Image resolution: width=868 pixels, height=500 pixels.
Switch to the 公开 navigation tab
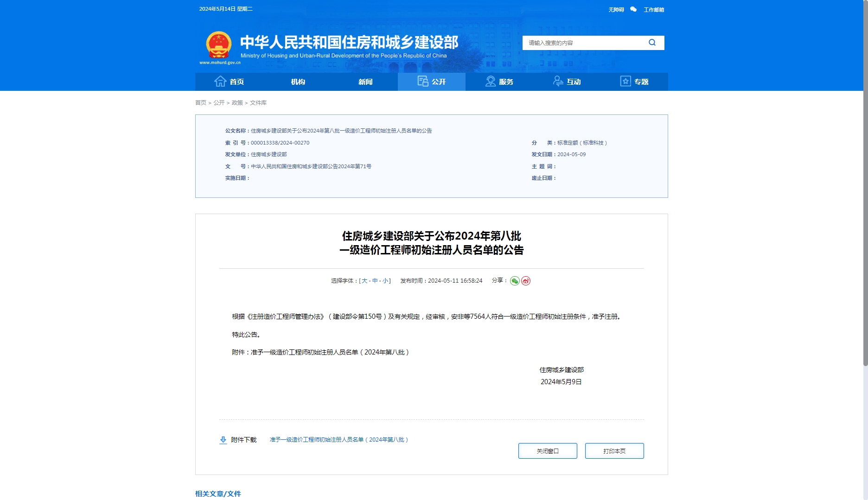[432, 82]
